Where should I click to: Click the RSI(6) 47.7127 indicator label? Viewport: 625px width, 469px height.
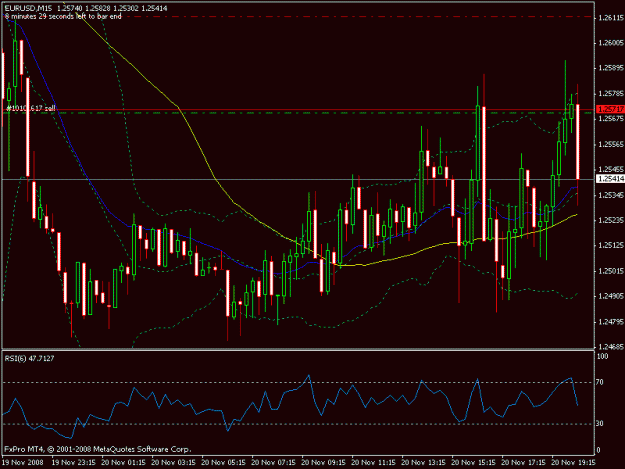coord(29,359)
